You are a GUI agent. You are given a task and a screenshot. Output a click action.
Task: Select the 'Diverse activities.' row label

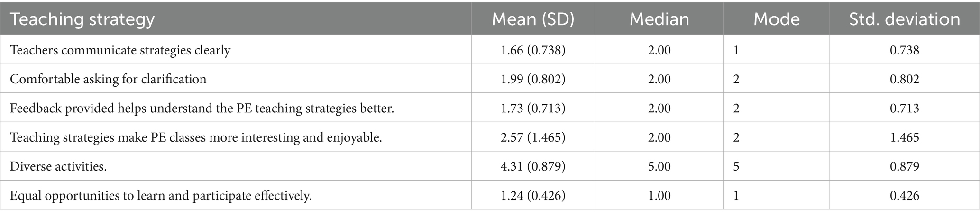(58, 166)
